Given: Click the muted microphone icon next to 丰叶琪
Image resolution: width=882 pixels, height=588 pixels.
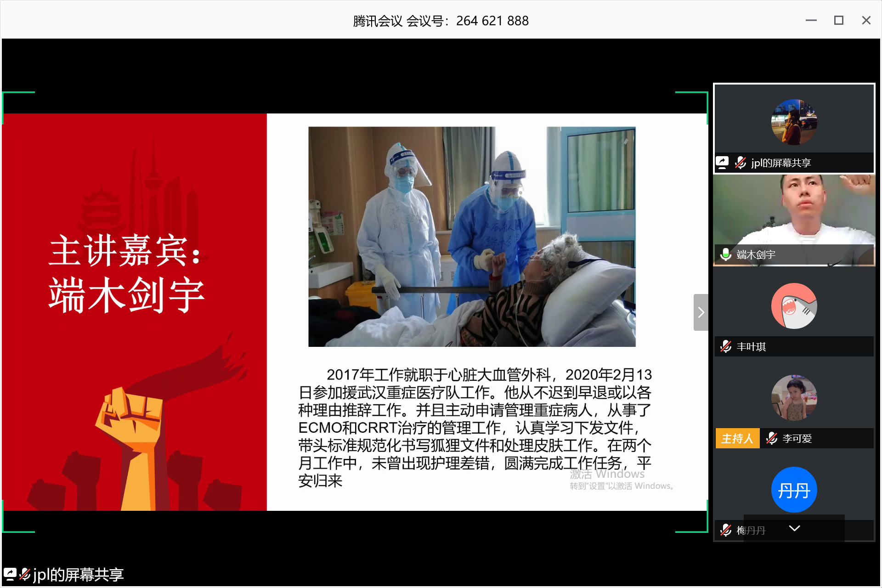Looking at the screenshot, I should tap(726, 346).
